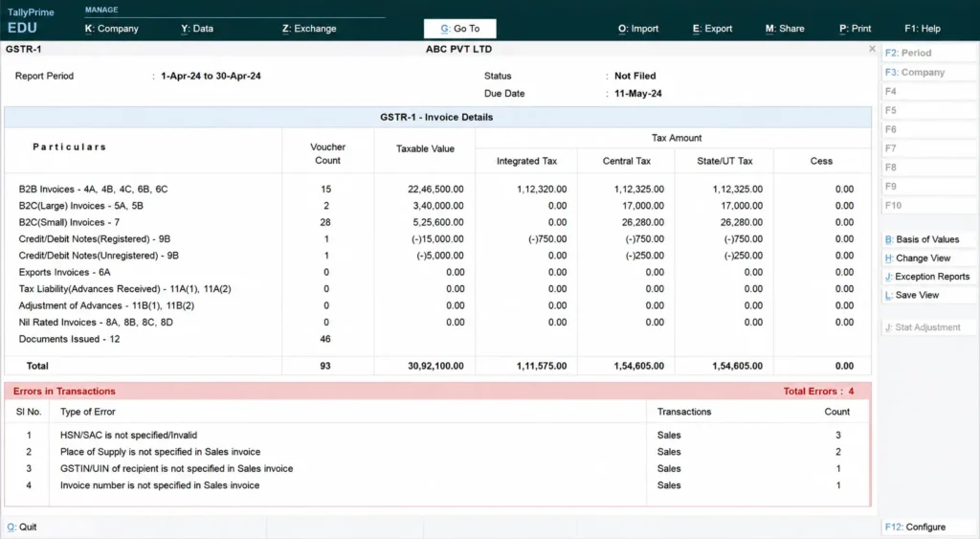This screenshot has width=980, height=539.
Task: Open the K: Company menu
Action: point(111,29)
